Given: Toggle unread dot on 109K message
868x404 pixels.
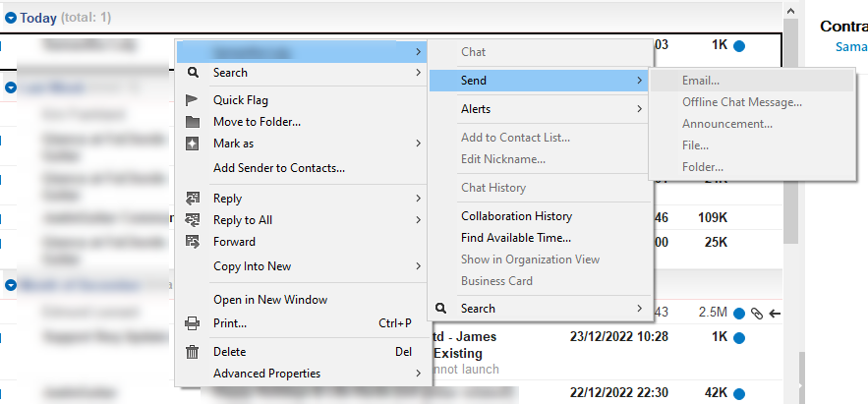Looking at the screenshot, I should pyautogui.click(x=737, y=217).
